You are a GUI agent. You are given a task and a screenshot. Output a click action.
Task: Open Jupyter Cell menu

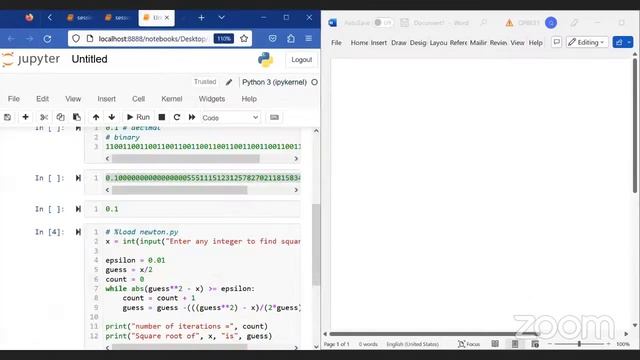[138, 99]
